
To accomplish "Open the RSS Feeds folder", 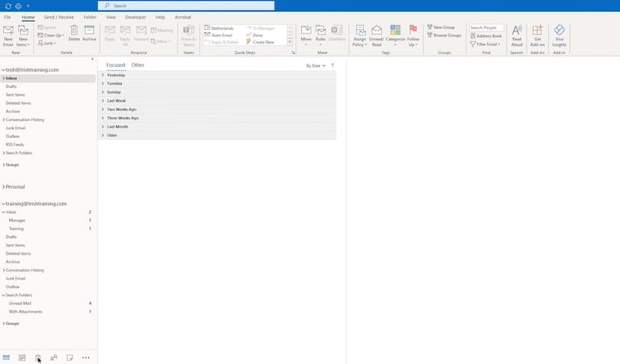I will click(15, 144).
